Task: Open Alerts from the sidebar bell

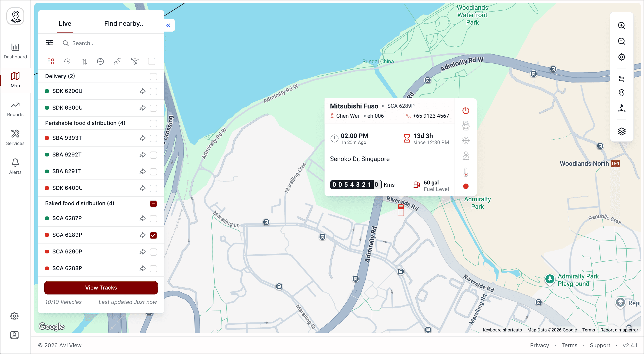Action: pyautogui.click(x=15, y=166)
